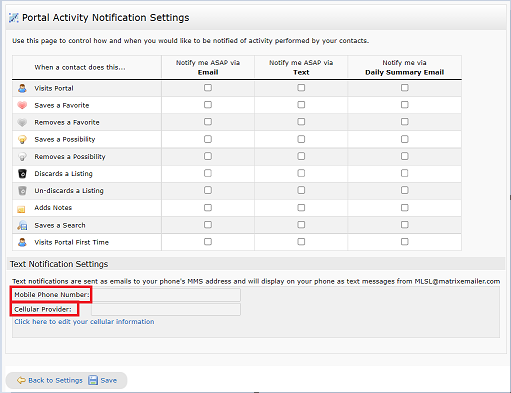
Task: Tick Daily Summary for Removes a Favorite
Action: point(405,122)
